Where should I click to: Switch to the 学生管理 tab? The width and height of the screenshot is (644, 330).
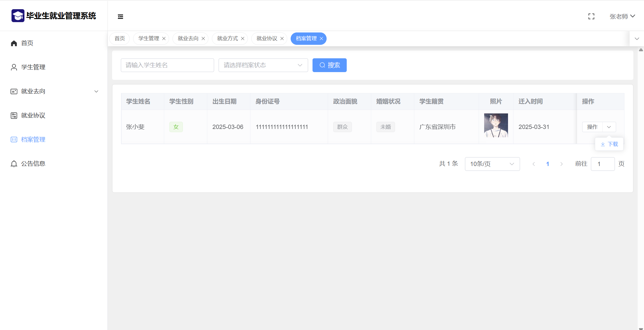[149, 38]
